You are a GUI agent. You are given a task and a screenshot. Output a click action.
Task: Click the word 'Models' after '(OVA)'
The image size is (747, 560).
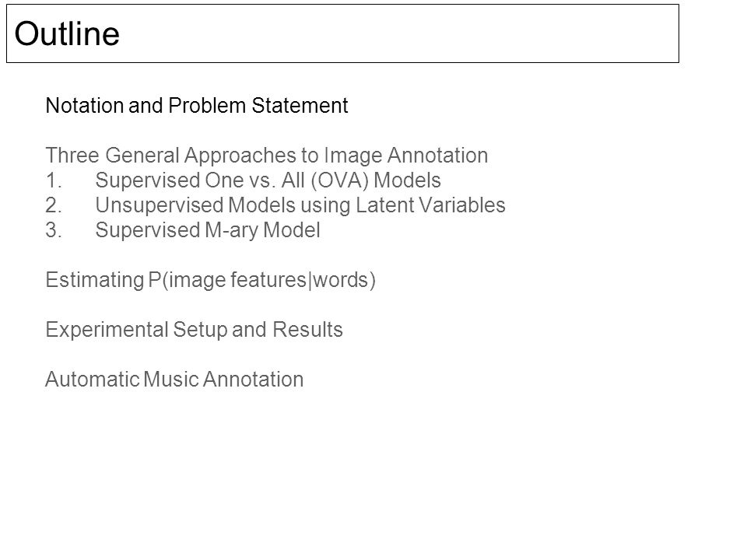click(407, 180)
